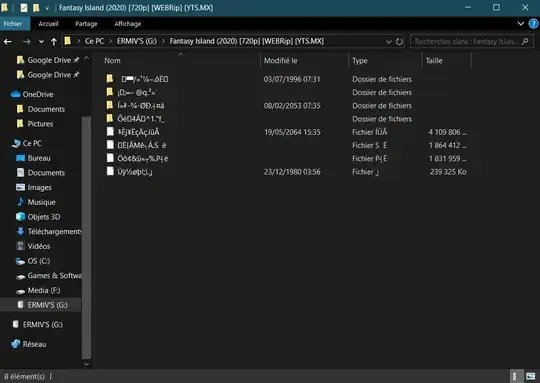Select Ce PC in the navigation pane
The width and height of the screenshot is (540, 383).
(32, 143)
